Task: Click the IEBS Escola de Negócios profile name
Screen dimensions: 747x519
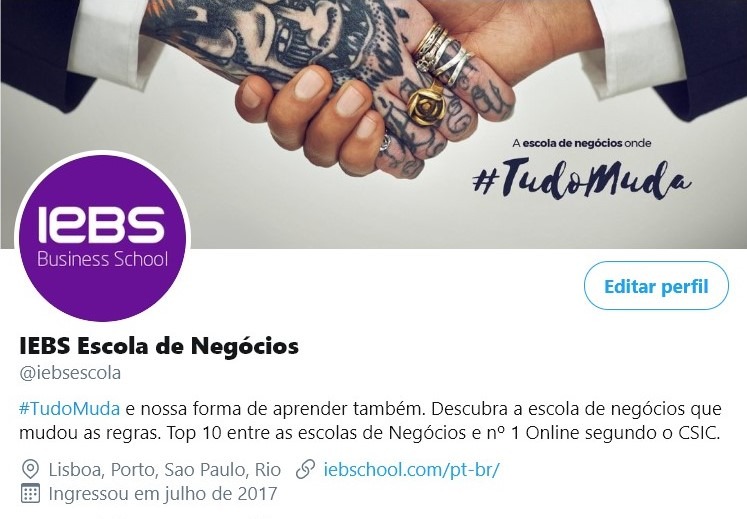Action: tap(159, 346)
